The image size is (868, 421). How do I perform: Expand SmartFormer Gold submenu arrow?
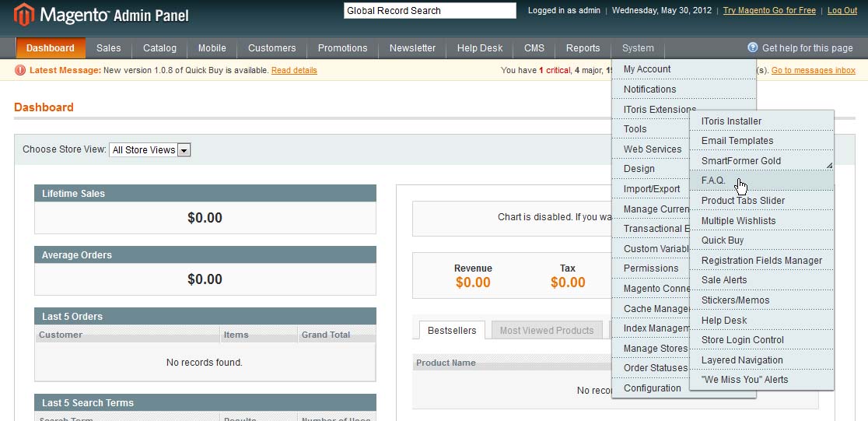pyautogui.click(x=829, y=165)
